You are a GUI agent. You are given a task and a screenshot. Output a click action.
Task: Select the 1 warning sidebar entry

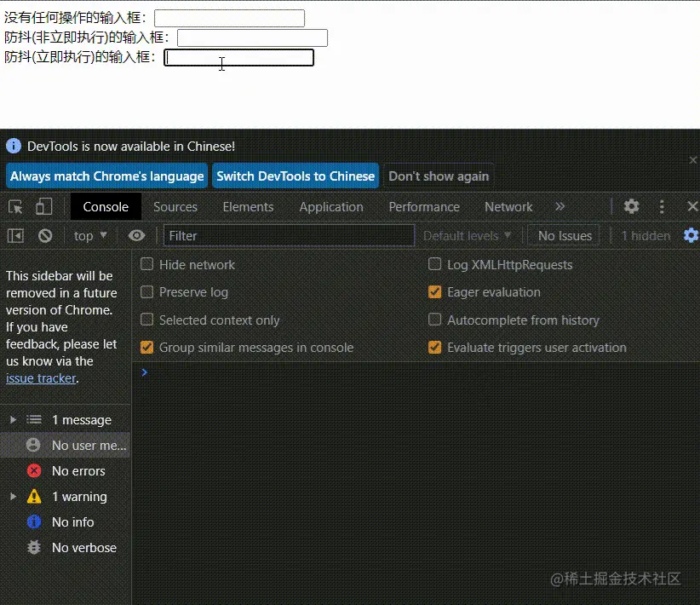tap(66, 497)
